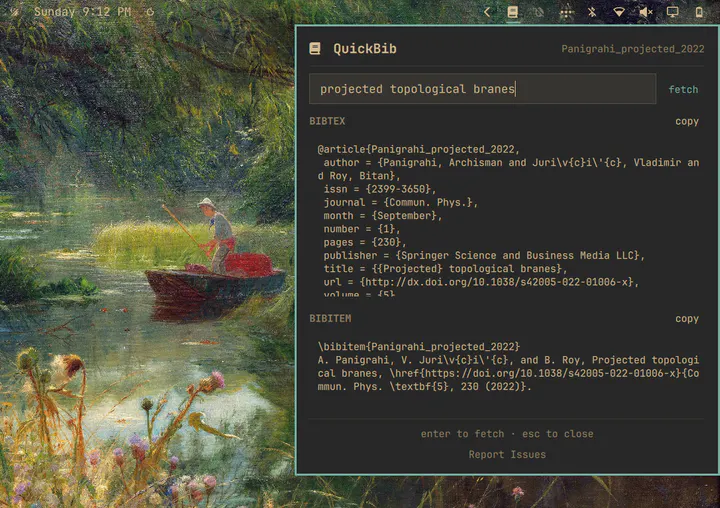Copy the BIBITEM entry
Image resolution: width=720 pixels, height=508 pixels.
[x=686, y=318]
